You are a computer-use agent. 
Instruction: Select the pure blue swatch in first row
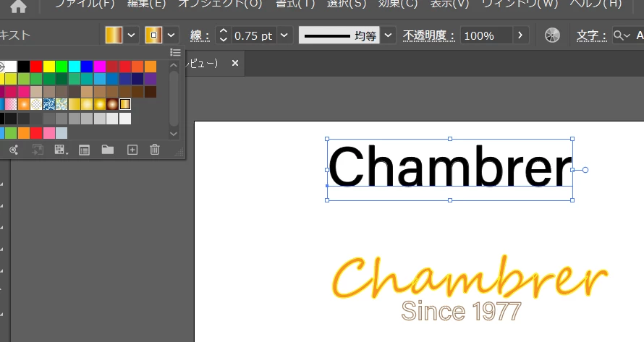pyautogui.click(x=87, y=66)
